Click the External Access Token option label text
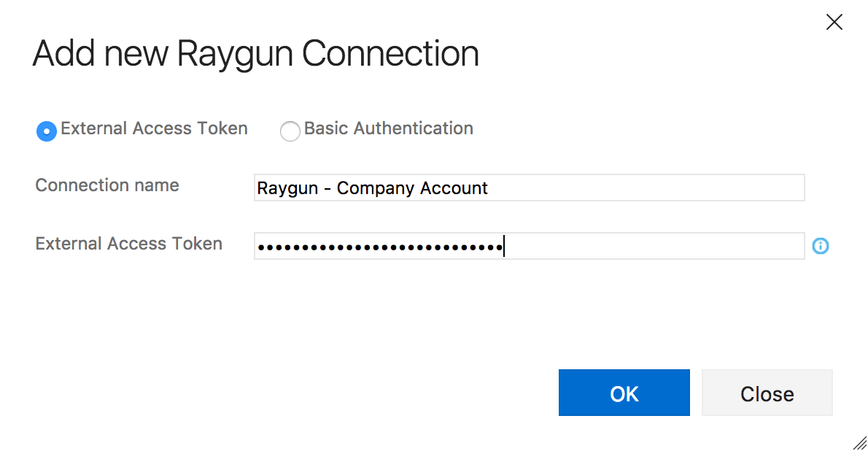The image size is (868, 451). coord(154,128)
